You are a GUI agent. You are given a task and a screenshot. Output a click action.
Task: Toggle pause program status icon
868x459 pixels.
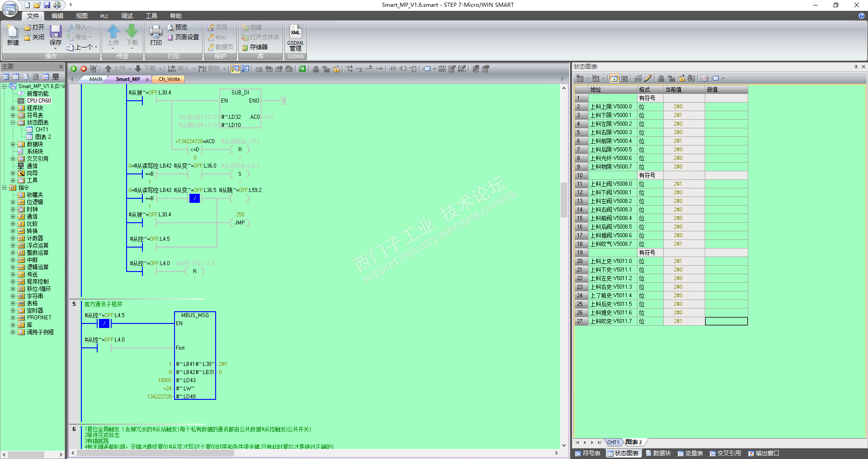point(245,69)
